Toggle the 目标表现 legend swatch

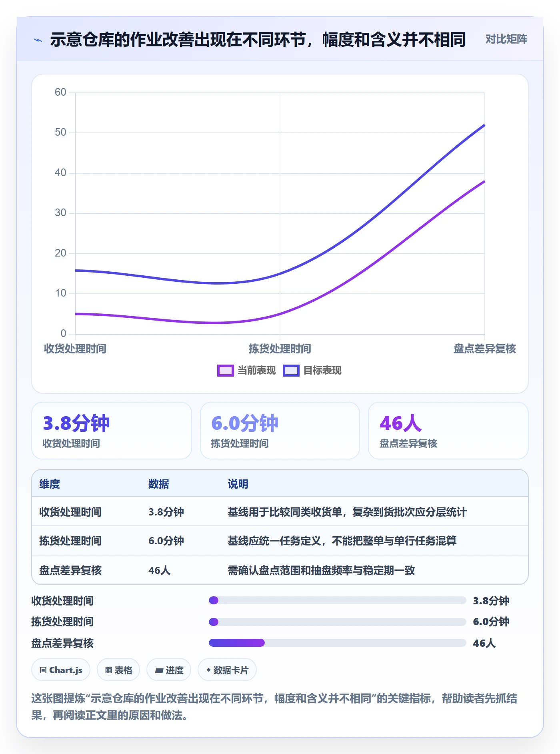pyautogui.click(x=291, y=371)
